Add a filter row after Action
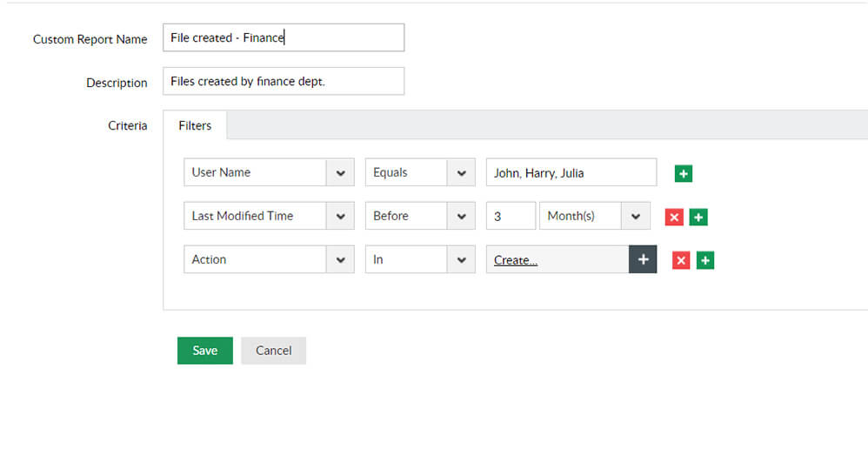 pos(705,260)
